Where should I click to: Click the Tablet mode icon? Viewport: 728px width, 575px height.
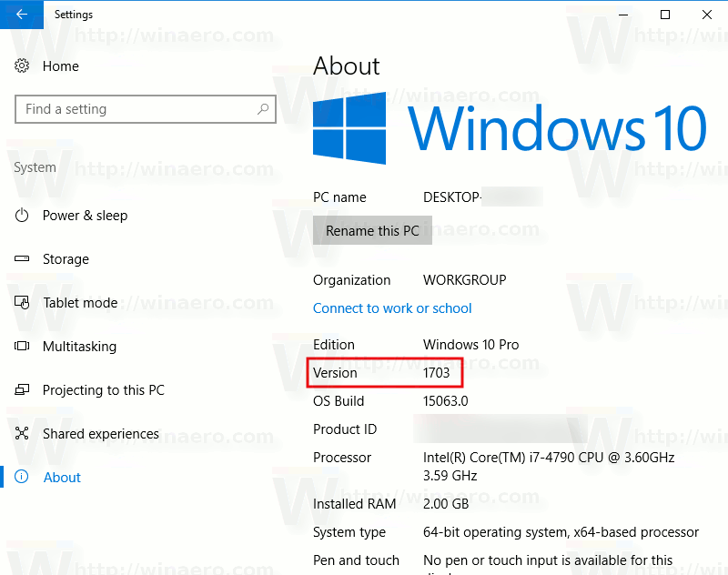click(22, 303)
